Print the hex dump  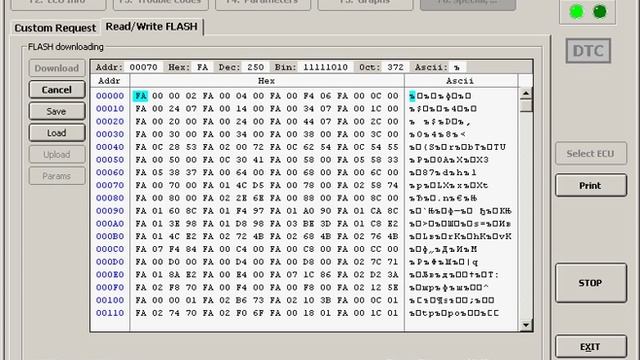tap(591, 186)
